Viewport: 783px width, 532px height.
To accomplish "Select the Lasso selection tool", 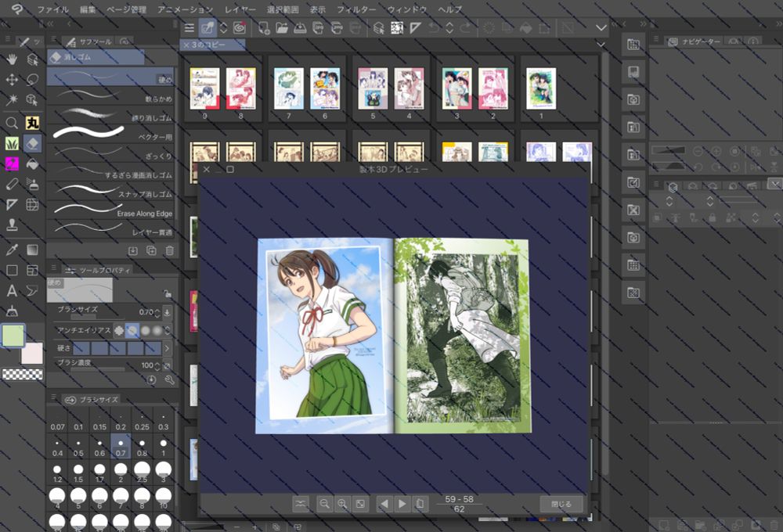I will click(32, 79).
